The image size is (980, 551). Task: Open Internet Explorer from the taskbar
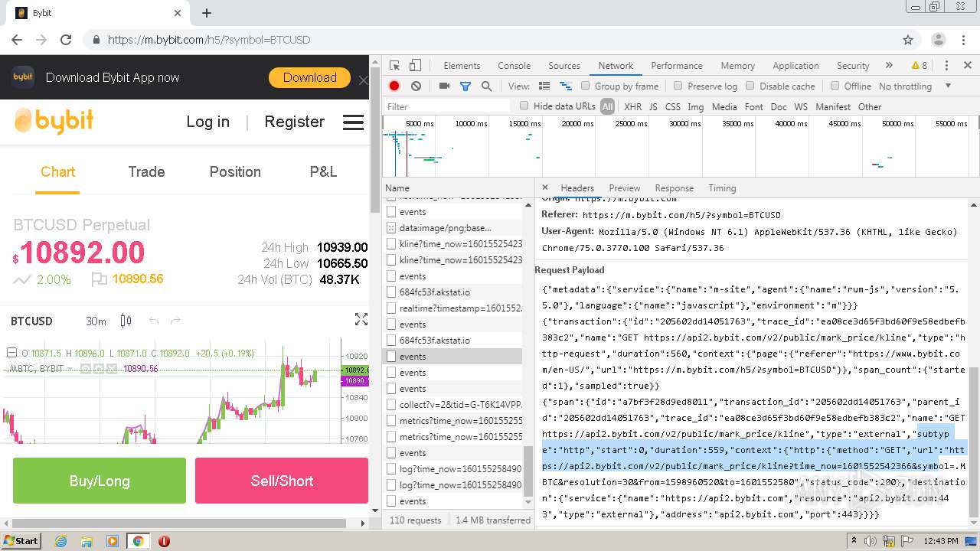point(60,541)
